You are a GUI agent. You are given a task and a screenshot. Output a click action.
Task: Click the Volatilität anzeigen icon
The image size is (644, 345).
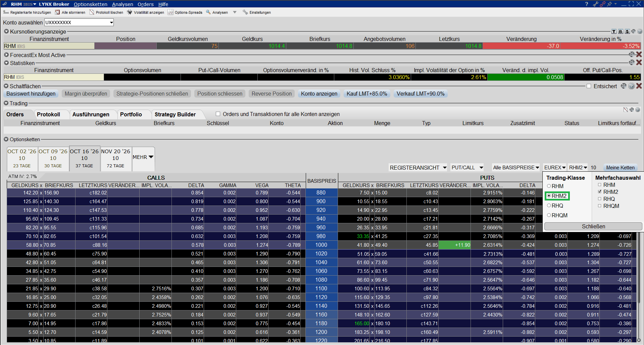pyautogui.click(x=130, y=12)
